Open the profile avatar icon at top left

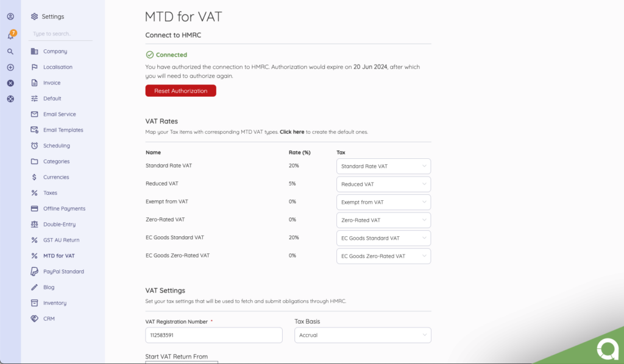point(10,16)
